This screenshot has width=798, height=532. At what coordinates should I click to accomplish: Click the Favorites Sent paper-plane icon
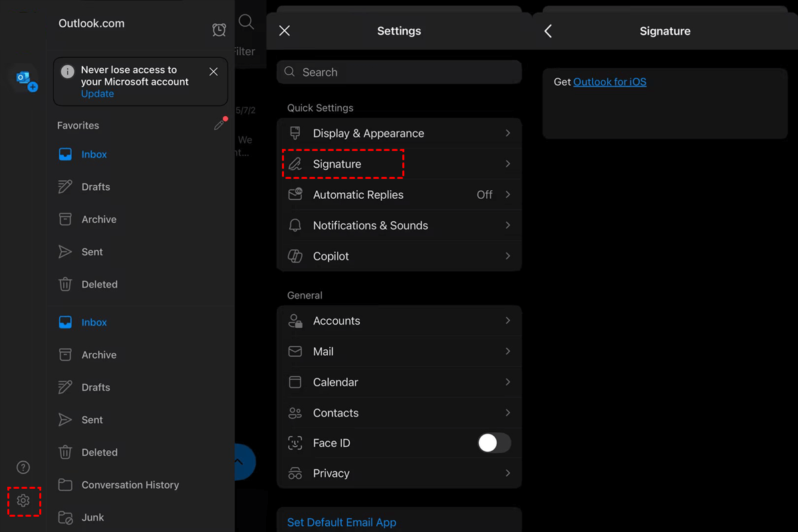[65, 252]
